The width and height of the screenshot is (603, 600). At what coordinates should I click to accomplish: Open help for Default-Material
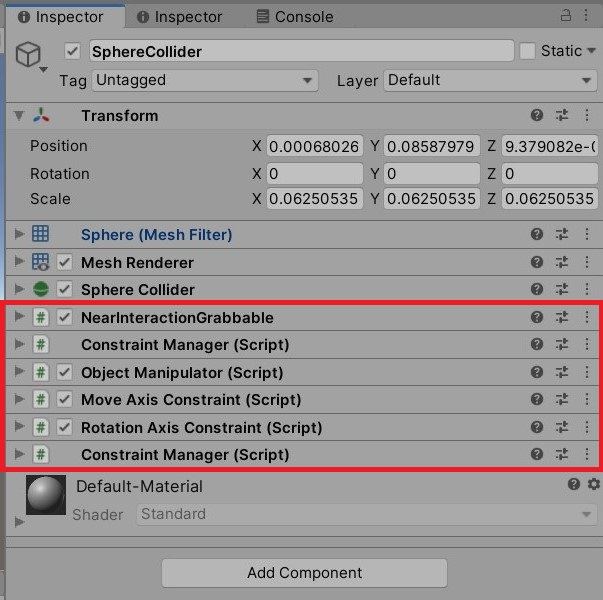click(x=574, y=484)
